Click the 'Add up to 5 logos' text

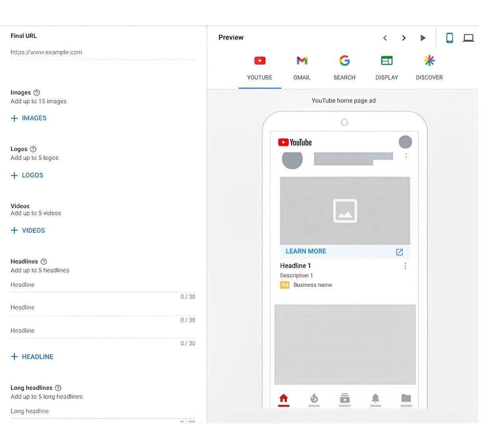click(34, 158)
